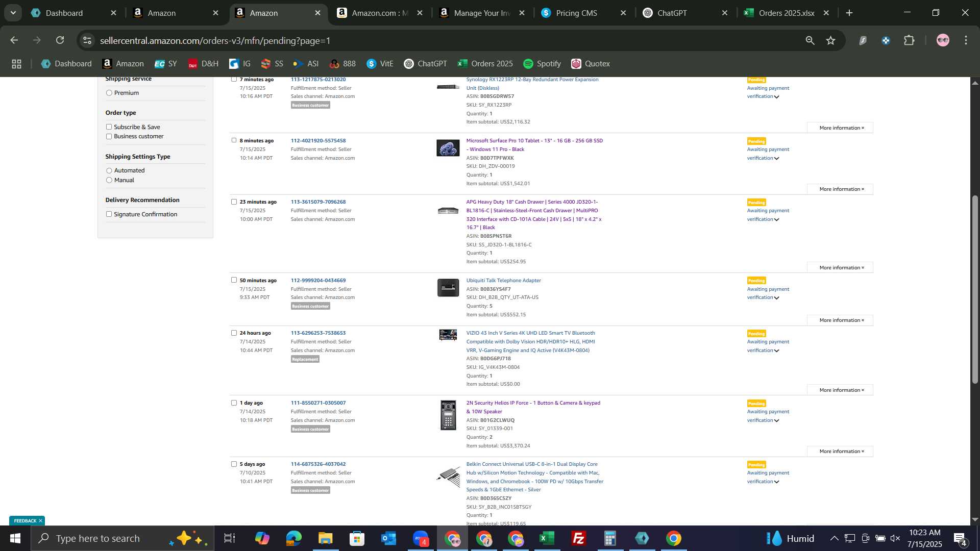Check the Subscribe & Save order type
This screenshot has height=551, width=980.
[x=109, y=127]
